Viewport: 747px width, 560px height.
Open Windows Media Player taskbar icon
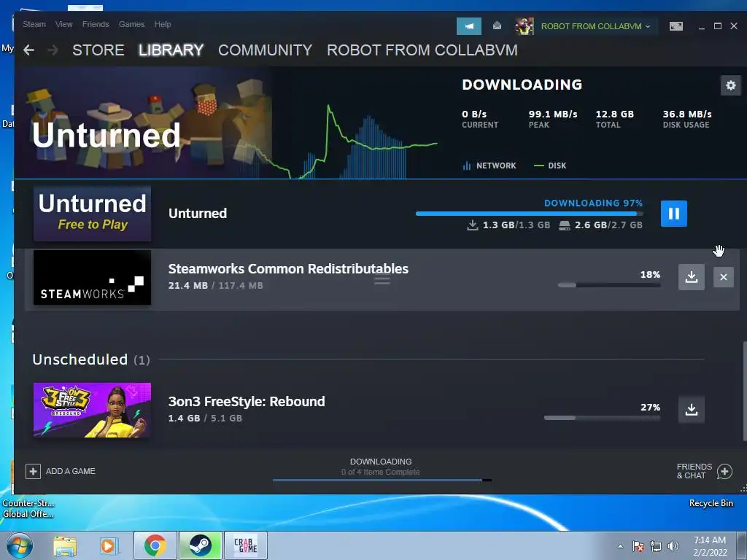pos(109,545)
